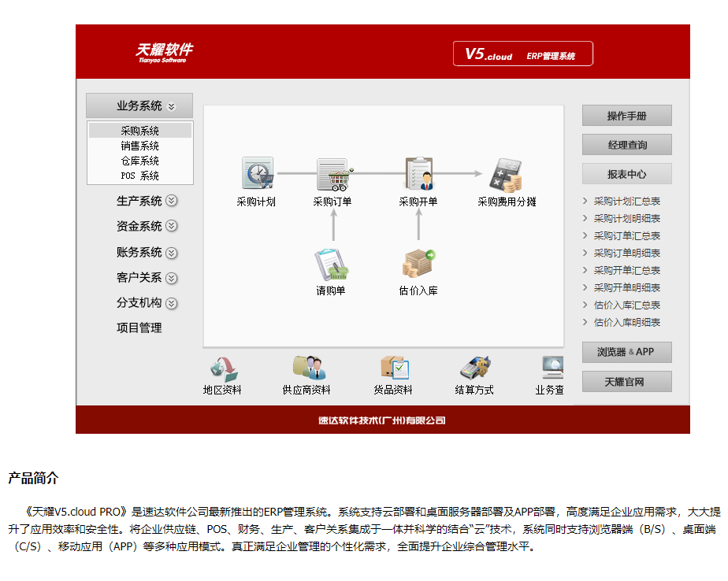Viewport: 728px width, 581px height.
Task: Select 销售系统 in the sidebar list
Action: 139,146
